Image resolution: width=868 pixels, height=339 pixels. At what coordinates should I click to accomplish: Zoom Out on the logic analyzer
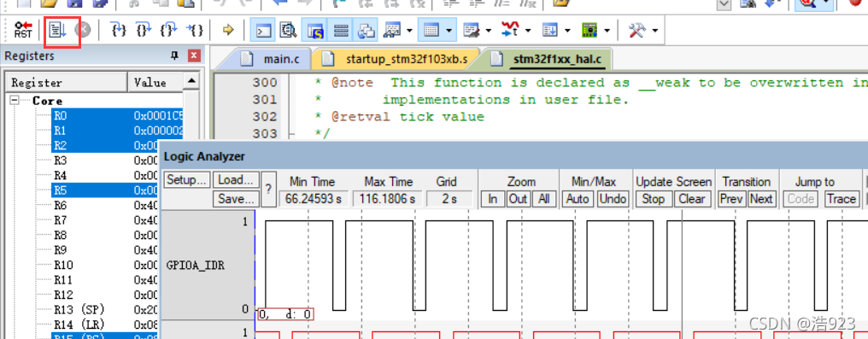click(x=518, y=199)
